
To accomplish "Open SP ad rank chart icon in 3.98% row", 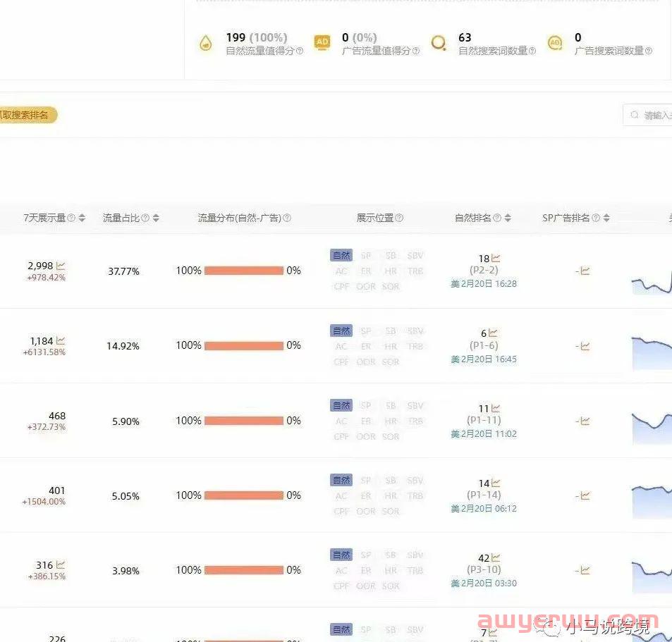I will [585, 570].
